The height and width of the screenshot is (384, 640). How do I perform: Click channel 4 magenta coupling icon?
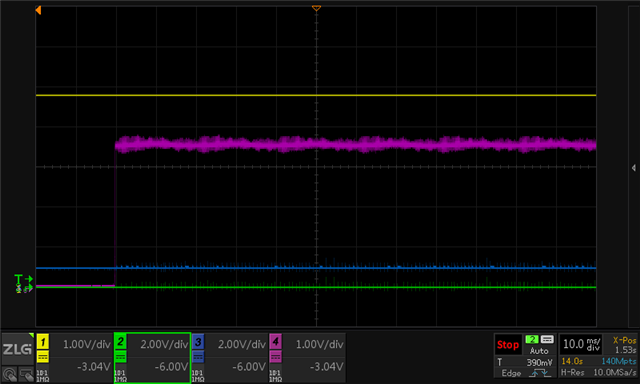click(275, 357)
